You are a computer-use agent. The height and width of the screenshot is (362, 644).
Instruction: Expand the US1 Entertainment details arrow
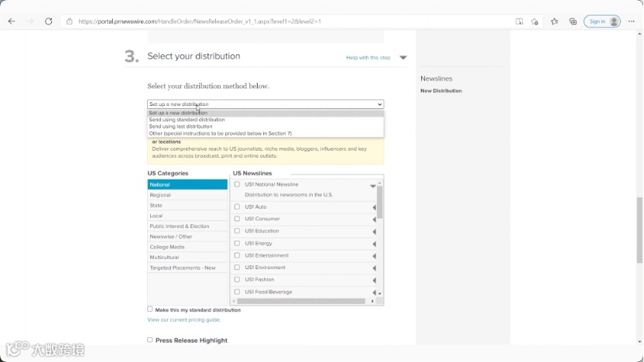pos(374,256)
